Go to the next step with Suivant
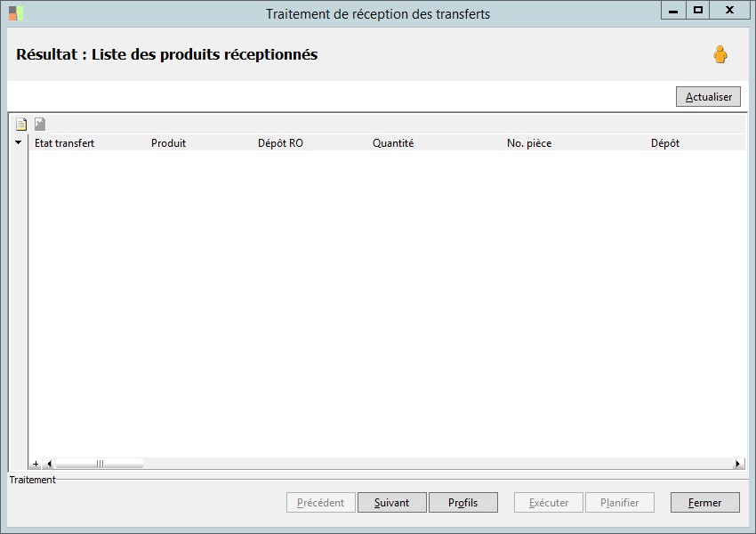The image size is (756, 534). pos(392,503)
